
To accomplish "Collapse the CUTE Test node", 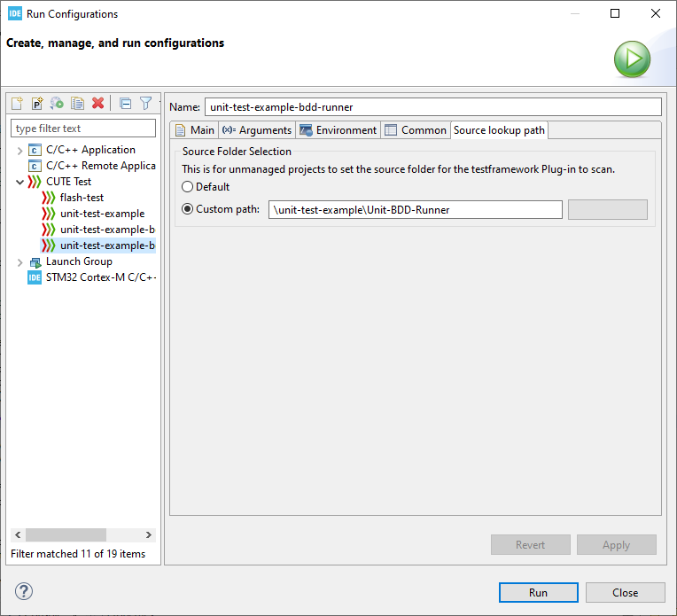I will click(x=19, y=182).
